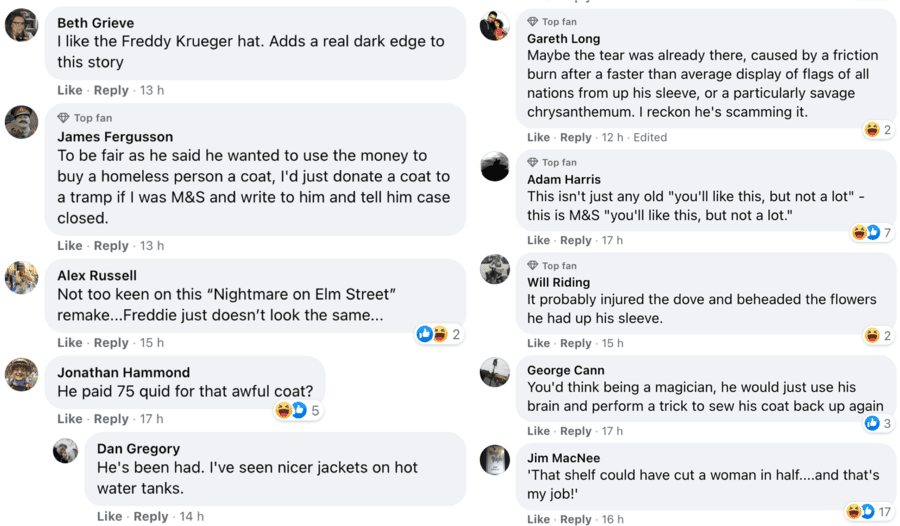The height and width of the screenshot is (526, 900).
Task: Like George Cann's comment
Action: [x=538, y=431]
